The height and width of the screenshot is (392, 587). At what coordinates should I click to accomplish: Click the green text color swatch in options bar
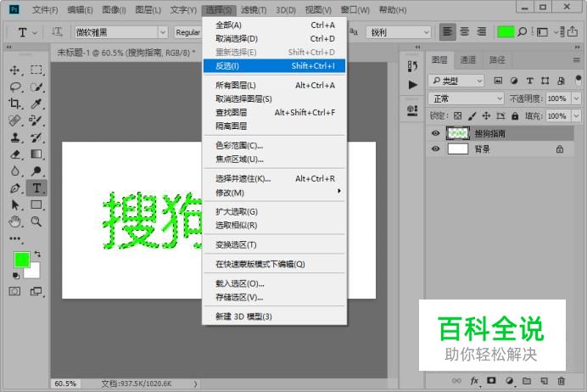click(506, 32)
